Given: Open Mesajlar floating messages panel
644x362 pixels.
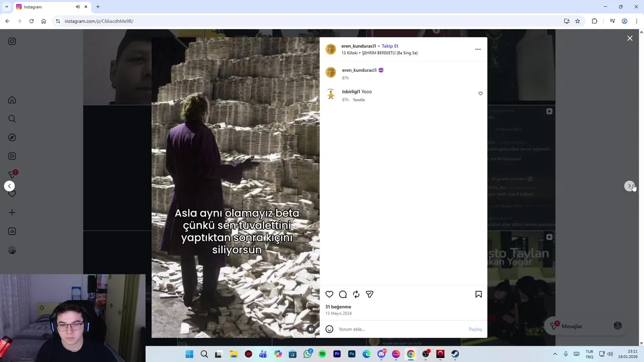Looking at the screenshot, I should pos(586,326).
